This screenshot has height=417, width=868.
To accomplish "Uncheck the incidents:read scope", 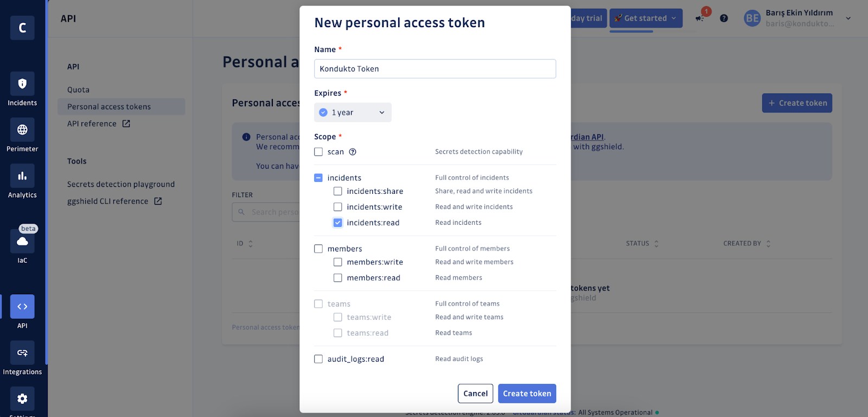I will (x=337, y=222).
